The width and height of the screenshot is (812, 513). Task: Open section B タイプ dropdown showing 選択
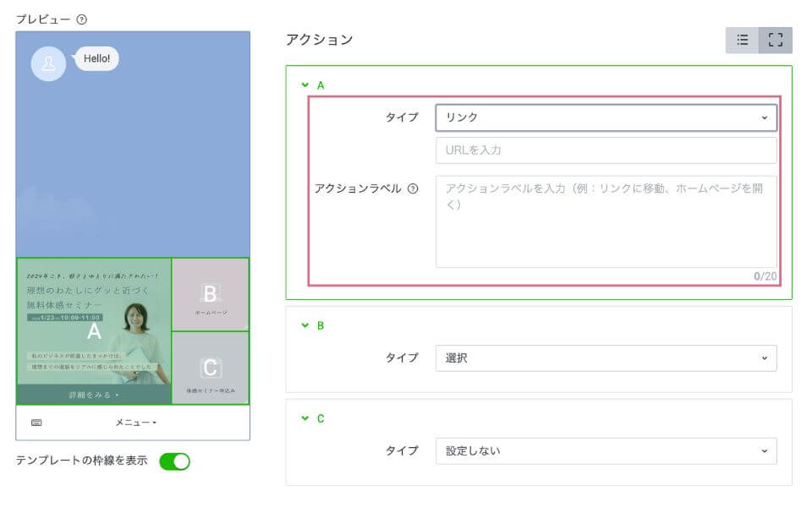pos(606,357)
